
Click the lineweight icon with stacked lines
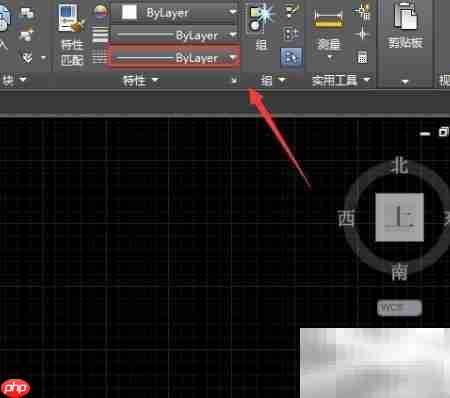[100, 35]
